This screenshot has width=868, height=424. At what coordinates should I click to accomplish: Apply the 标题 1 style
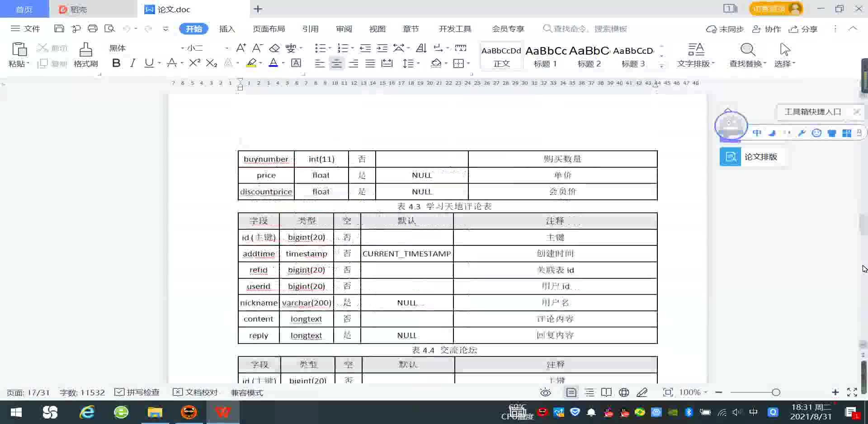click(x=545, y=56)
